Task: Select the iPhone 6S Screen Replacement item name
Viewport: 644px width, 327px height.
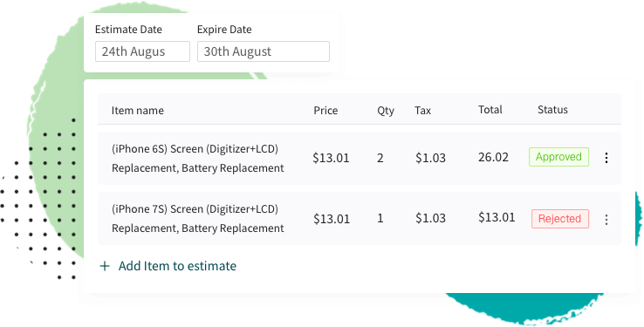Action: (x=197, y=159)
